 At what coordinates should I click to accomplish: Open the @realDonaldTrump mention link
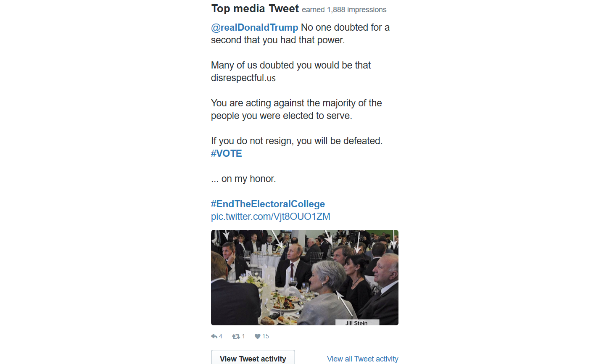click(255, 28)
